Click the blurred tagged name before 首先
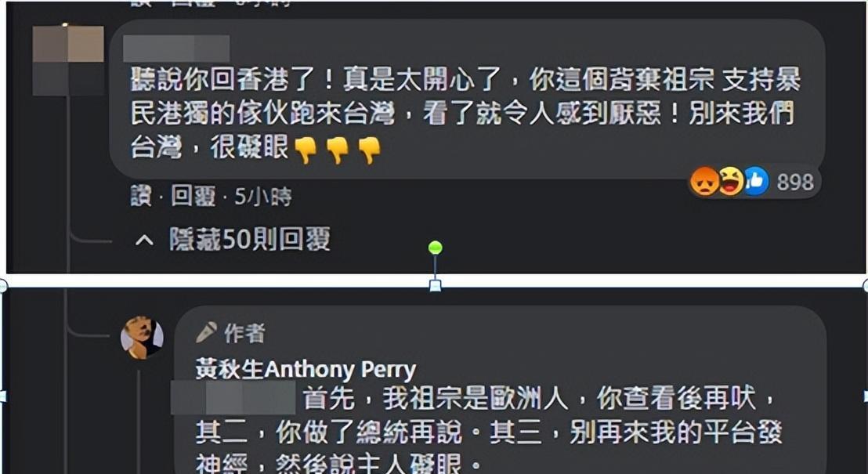The image size is (868, 474). (x=233, y=397)
